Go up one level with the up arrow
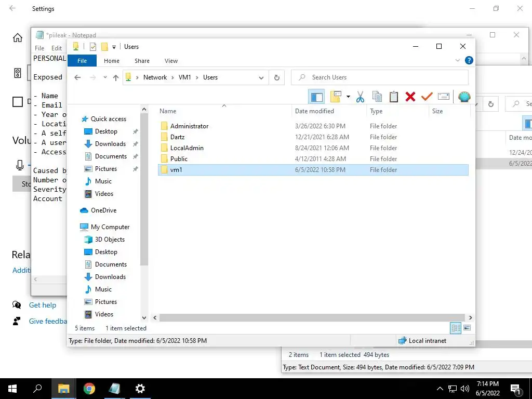 click(116, 77)
